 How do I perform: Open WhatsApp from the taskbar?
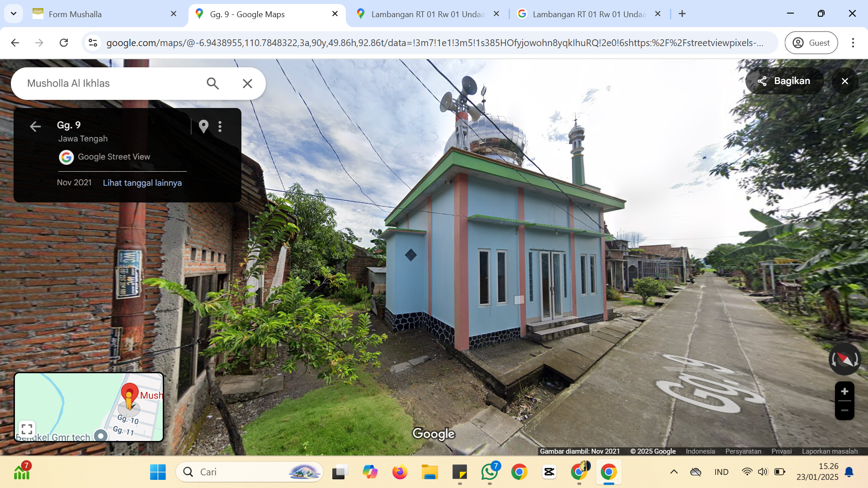coord(490,472)
